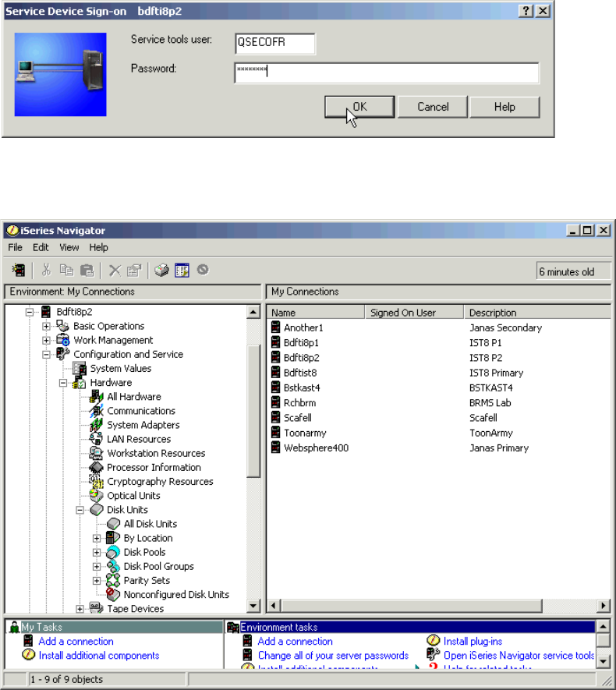The width and height of the screenshot is (616, 690).
Task: Click the Disk Pools icon
Action: click(112, 552)
